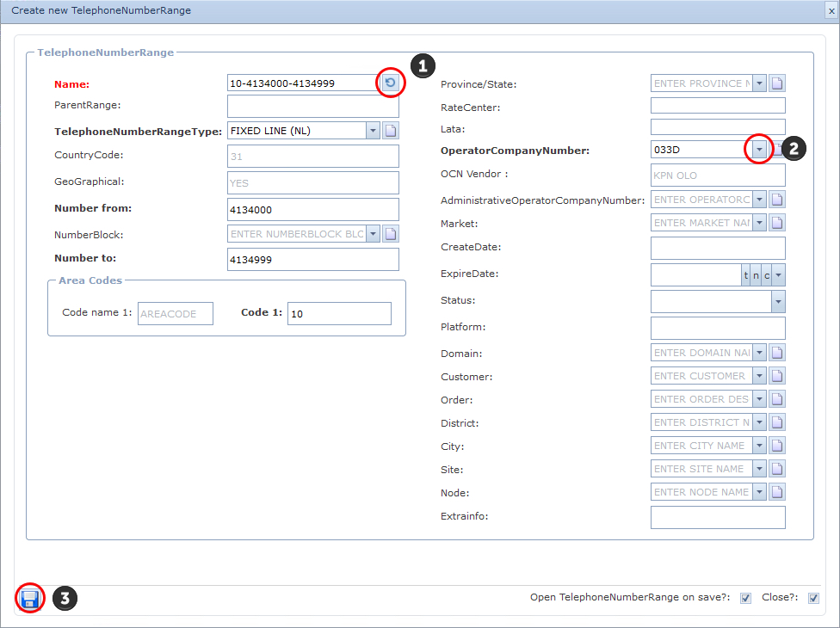Toggle Open TelephoneNumberRange on save checkbox
This screenshot has width=840, height=628.
tap(745, 598)
